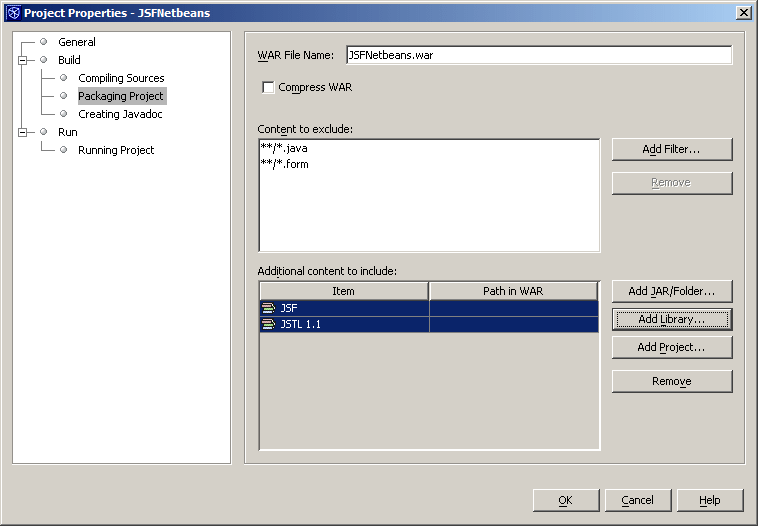Click the bullet icon beside Compiling Sources
This screenshot has width=758, height=526.
(x=64, y=78)
